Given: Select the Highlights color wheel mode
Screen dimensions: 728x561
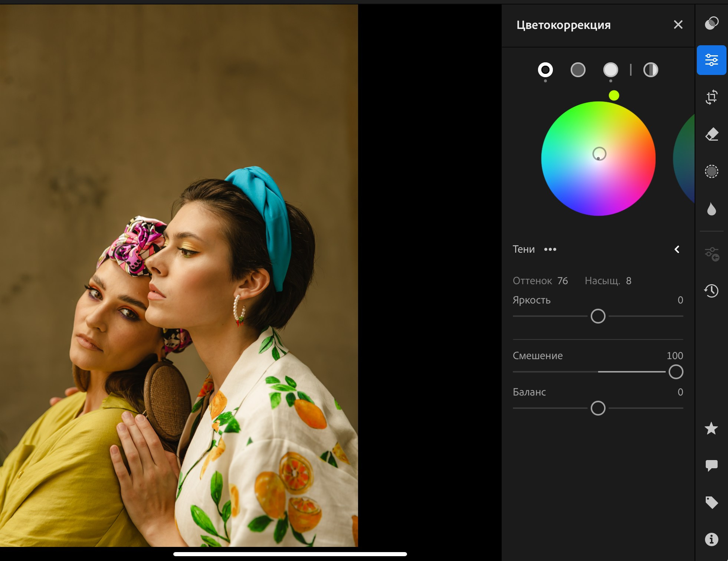Looking at the screenshot, I should click(610, 70).
